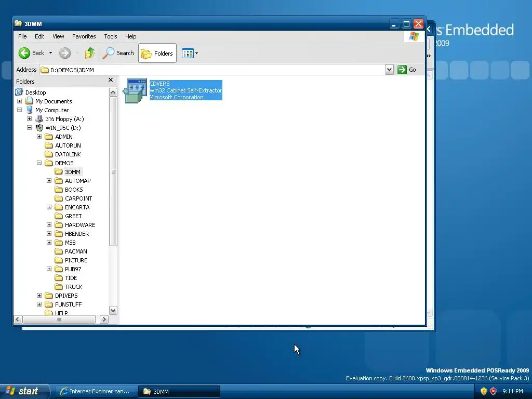This screenshot has width=532, height=399.
Task: Select the WIN_95C CD drive icon
Action: 39,128
